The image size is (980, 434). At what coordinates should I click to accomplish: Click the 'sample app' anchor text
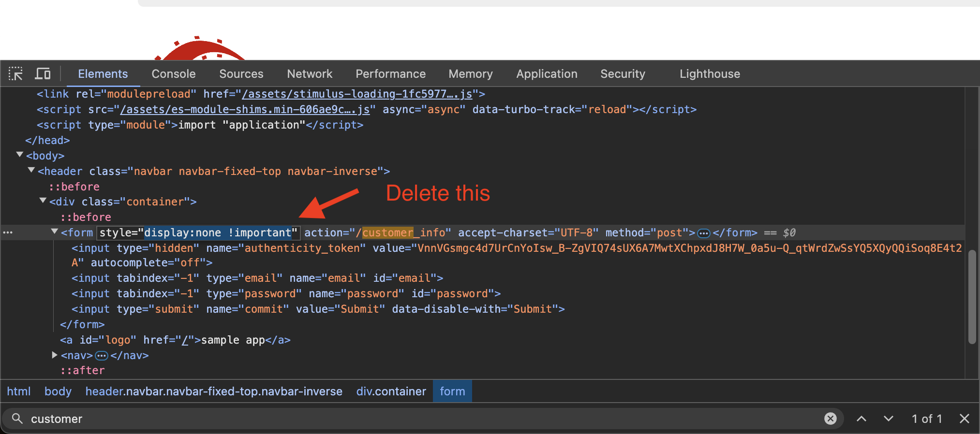233,340
